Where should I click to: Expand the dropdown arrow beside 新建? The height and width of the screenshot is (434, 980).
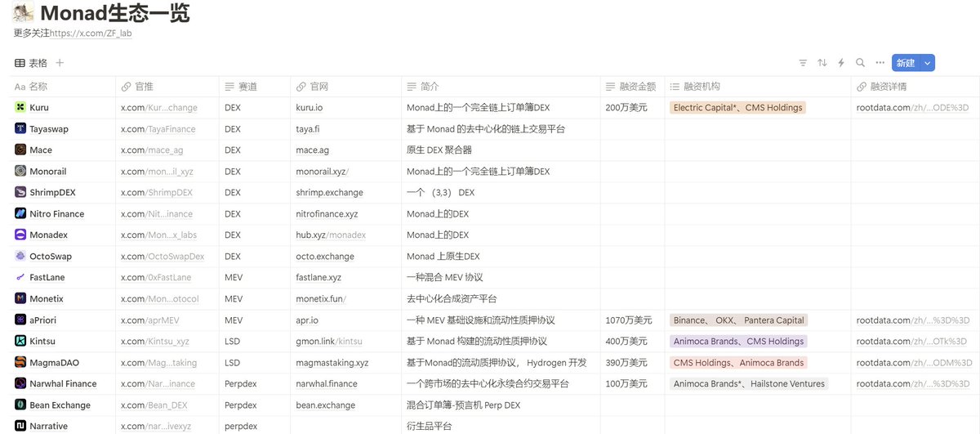[x=928, y=63]
